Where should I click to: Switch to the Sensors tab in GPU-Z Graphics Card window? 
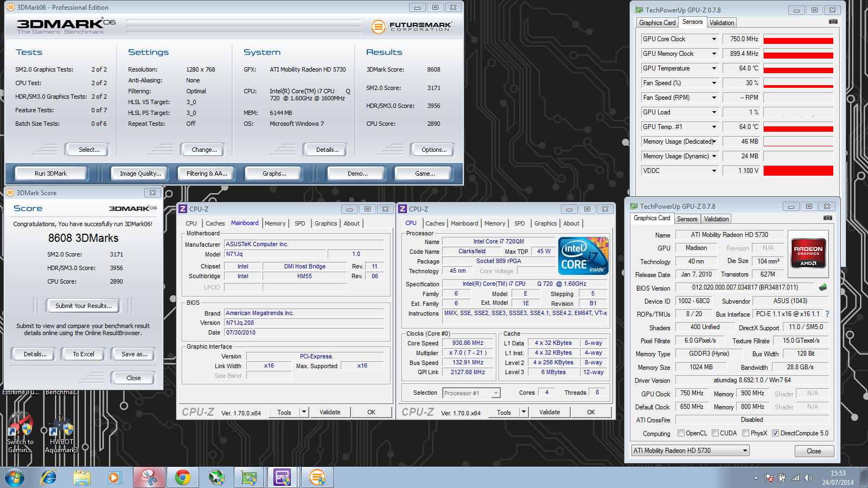pos(687,219)
